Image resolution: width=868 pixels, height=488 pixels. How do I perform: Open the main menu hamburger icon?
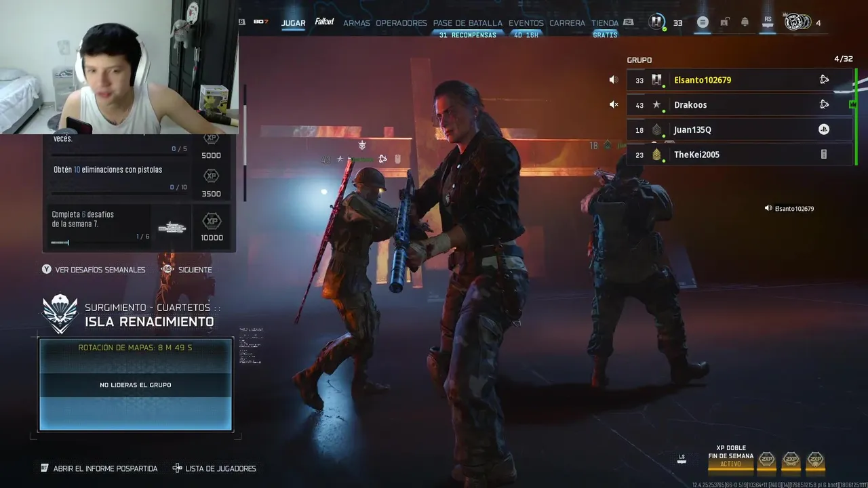[703, 22]
